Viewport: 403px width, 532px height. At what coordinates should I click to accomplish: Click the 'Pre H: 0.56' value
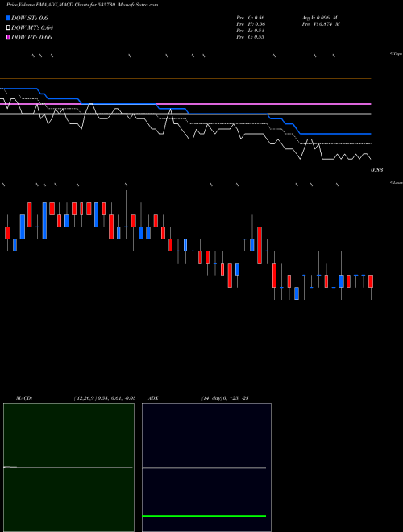[x=251, y=24]
